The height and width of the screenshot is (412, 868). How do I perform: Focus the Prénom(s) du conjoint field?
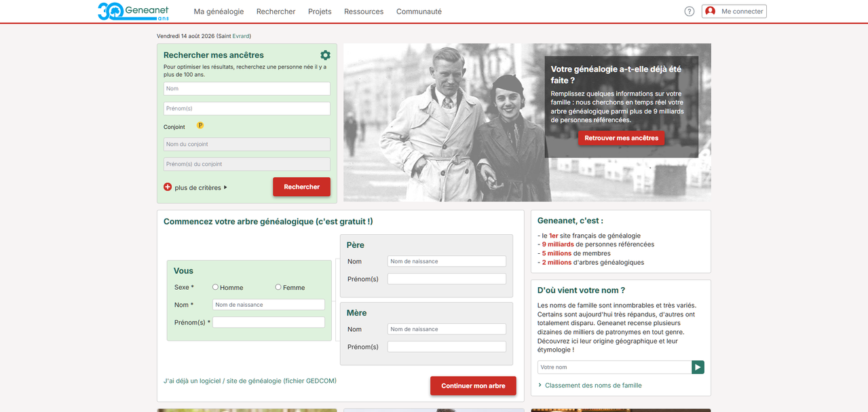[247, 164]
